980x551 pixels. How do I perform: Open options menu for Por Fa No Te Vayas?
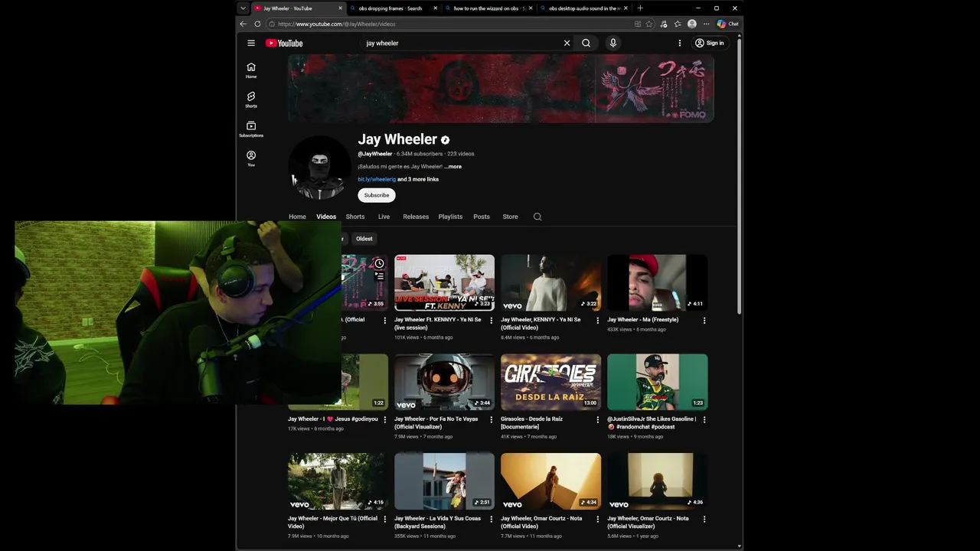click(492, 419)
